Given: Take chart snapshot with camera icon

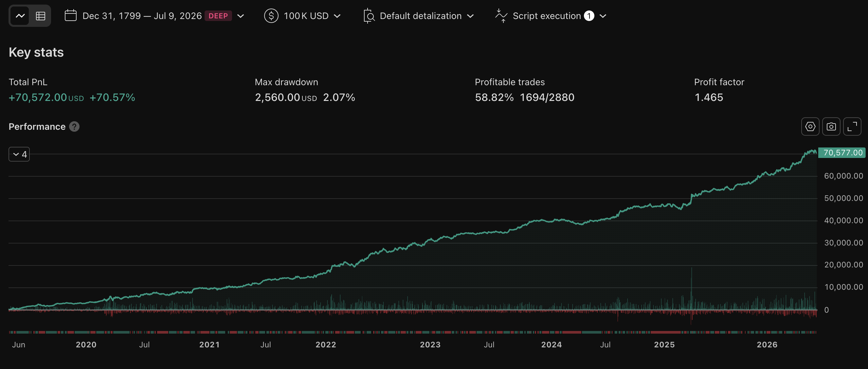Looking at the screenshot, I should [x=831, y=126].
